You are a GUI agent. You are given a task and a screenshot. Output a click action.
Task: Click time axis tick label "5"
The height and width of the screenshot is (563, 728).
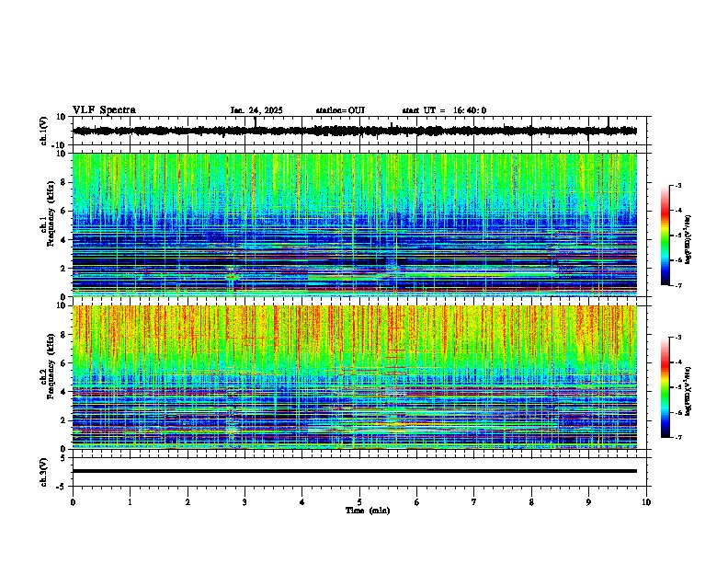point(359,502)
